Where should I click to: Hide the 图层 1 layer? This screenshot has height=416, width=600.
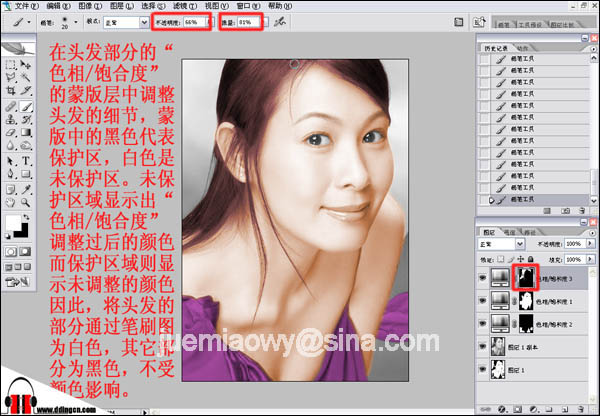483,369
